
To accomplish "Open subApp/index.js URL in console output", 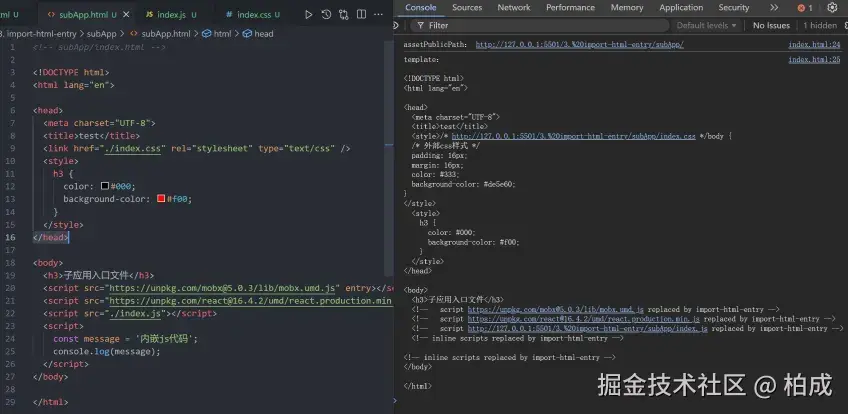I will pyautogui.click(x=587, y=329).
